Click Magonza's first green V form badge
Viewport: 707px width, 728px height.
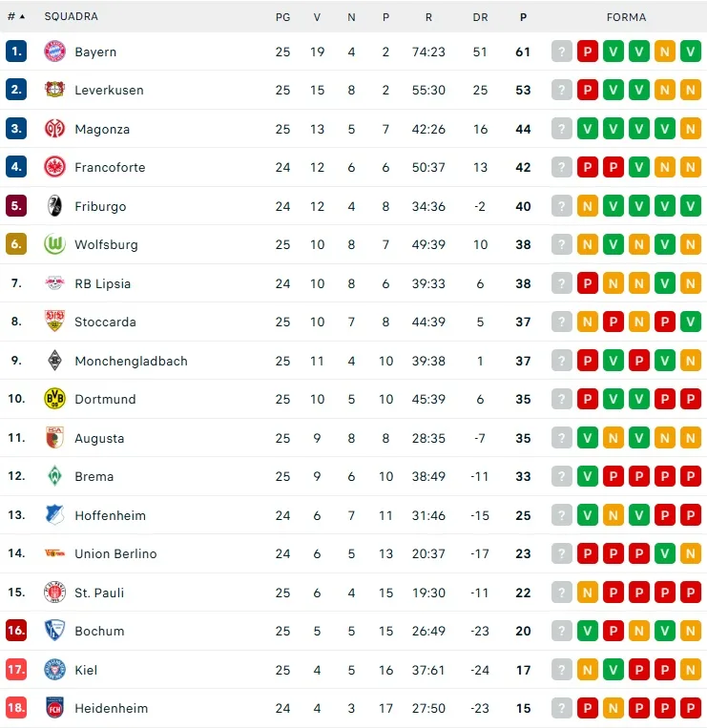click(588, 129)
